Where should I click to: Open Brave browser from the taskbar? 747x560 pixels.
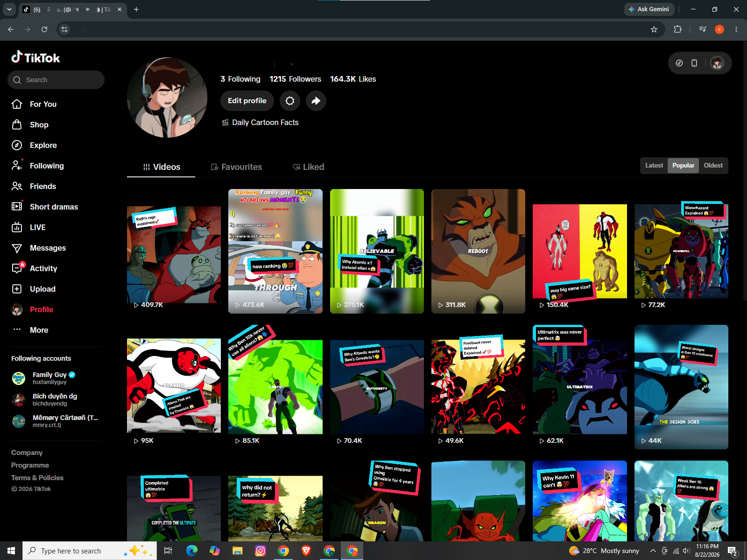coord(306,551)
